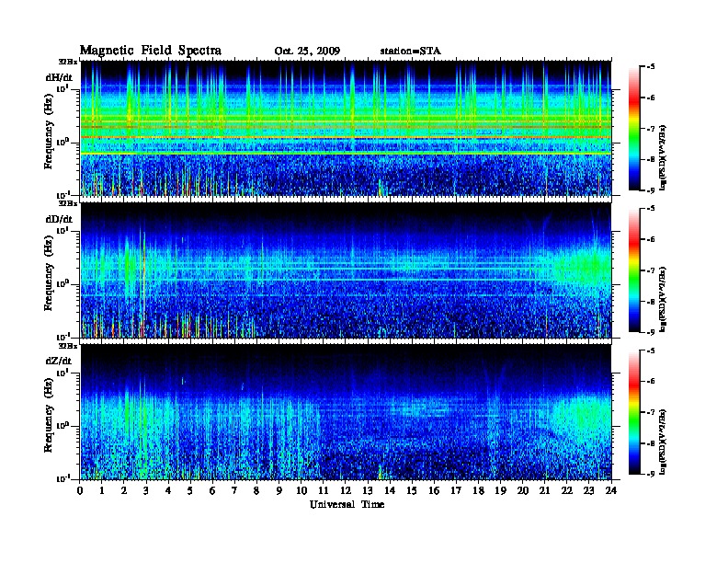Click the hour 19 tick label

pyautogui.click(x=500, y=491)
